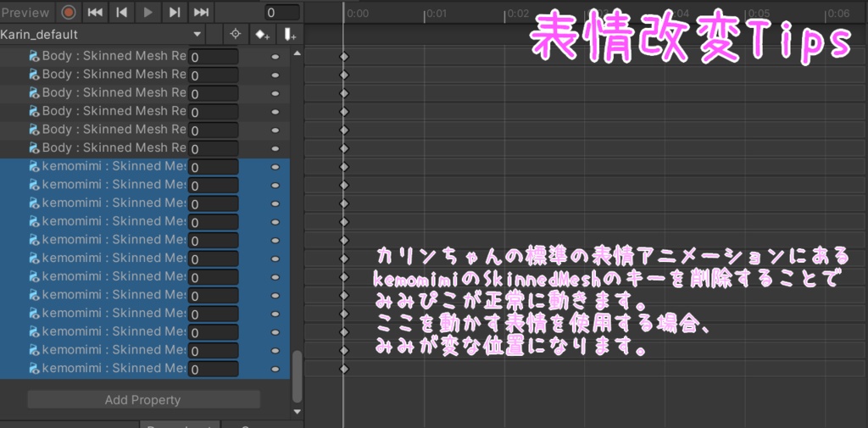Image resolution: width=868 pixels, height=428 pixels.
Task: Enable keyframe recording with the red record button
Action: point(69,12)
